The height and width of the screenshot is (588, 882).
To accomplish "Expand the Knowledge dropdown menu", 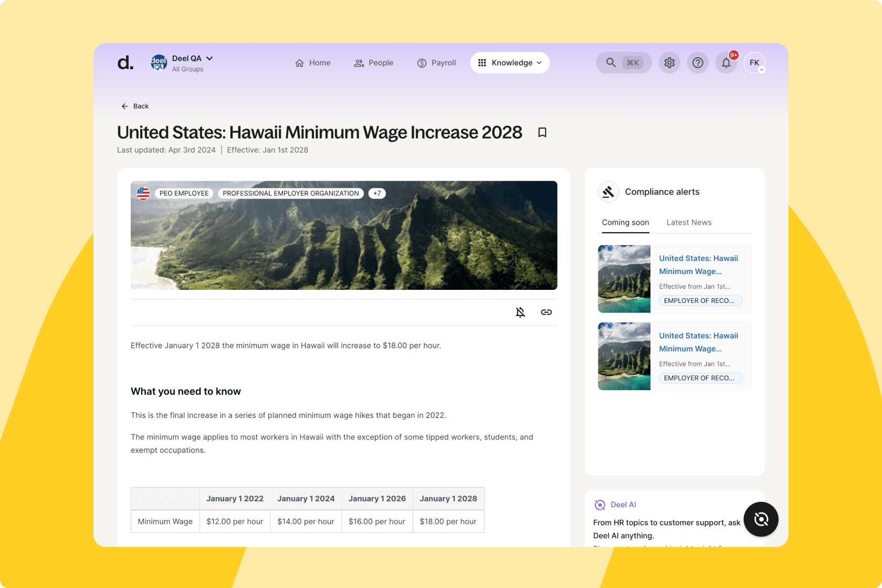I will pos(510,63).
